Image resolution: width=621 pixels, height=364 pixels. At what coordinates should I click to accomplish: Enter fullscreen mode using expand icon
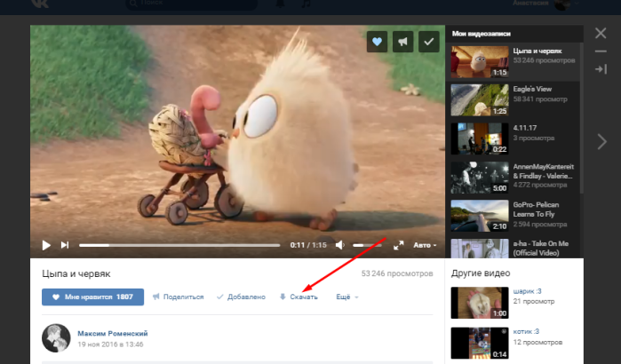[x=398, y=245]
